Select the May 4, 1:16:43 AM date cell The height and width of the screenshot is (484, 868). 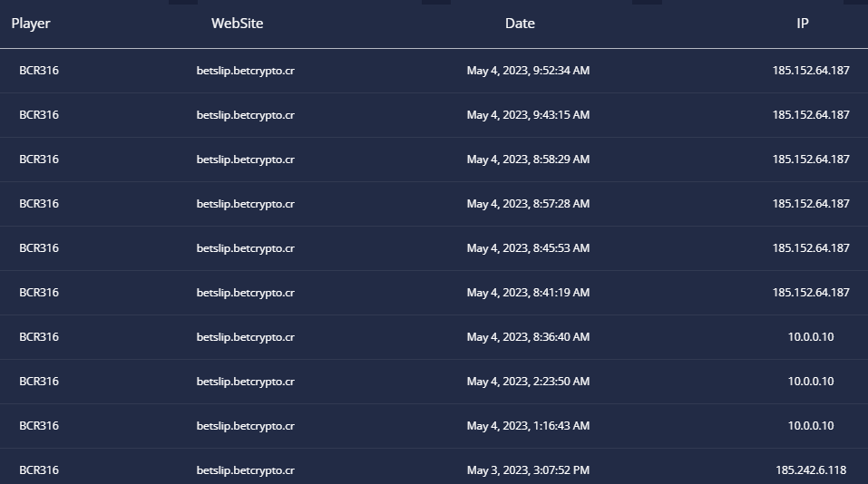pos(528,425)
